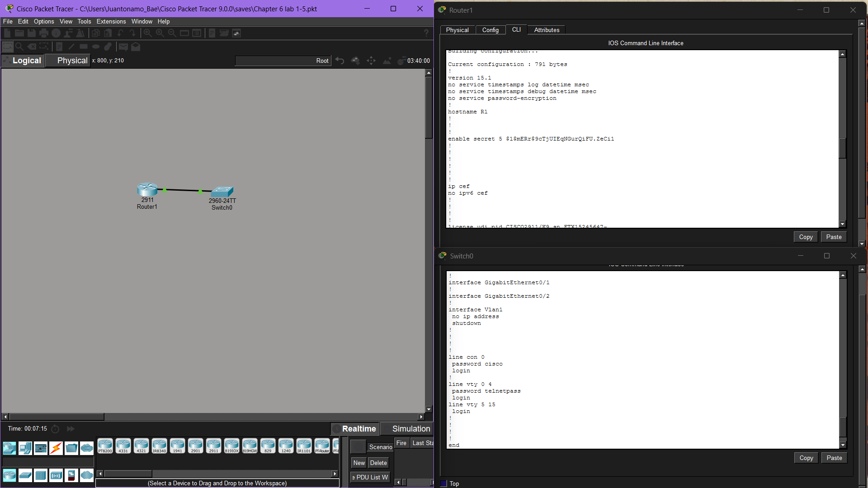Open the network information icon
The height and width of the screenshot is (488, 868).
pos(56,33)
